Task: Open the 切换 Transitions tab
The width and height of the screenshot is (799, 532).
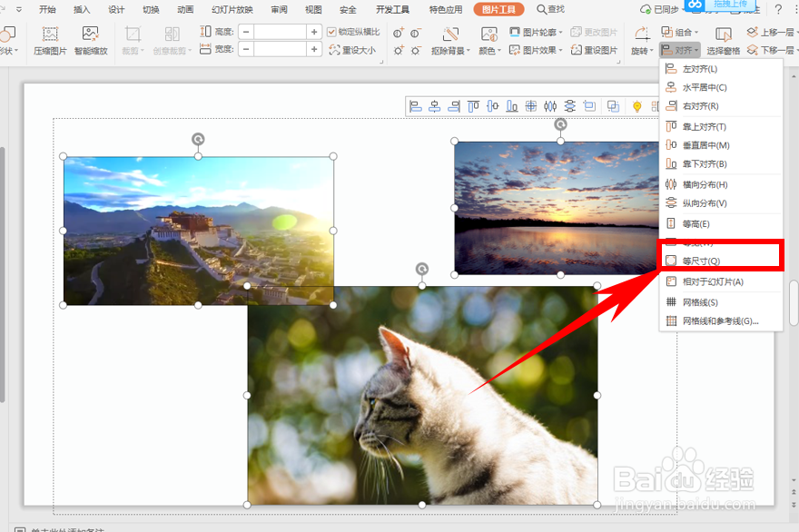Action: (151, 9)
